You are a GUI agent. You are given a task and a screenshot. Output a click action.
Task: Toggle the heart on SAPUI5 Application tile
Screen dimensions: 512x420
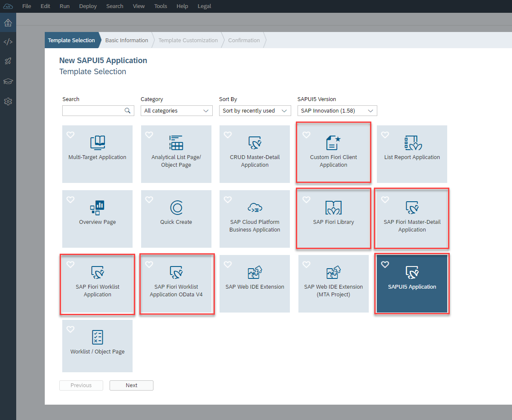(x=385, y=264)
